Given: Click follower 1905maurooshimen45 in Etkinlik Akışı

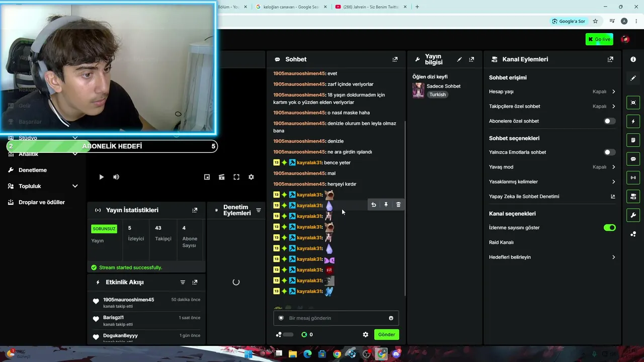Looking at the screenshot, I should [x=128, y=300].
